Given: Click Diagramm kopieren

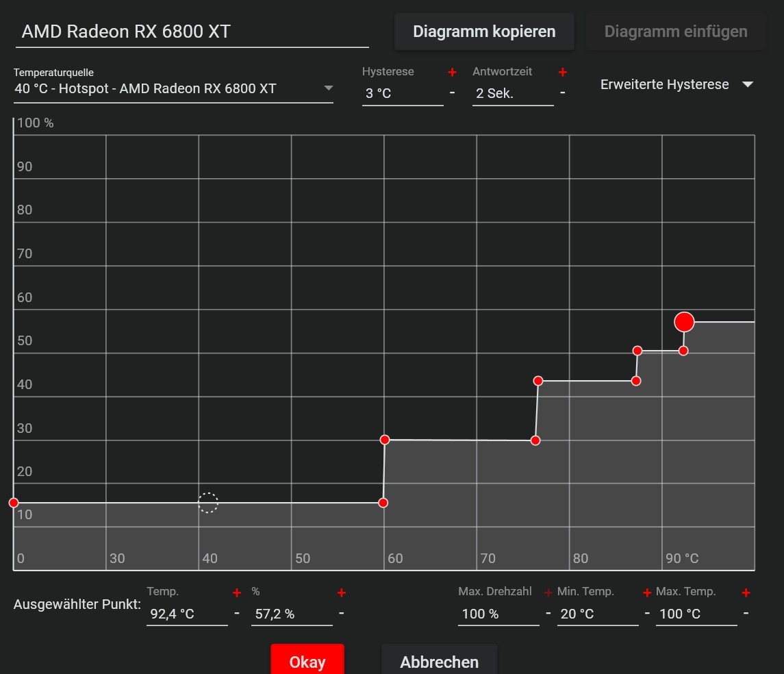Looking at the screenshot, I should coord(484,32).
